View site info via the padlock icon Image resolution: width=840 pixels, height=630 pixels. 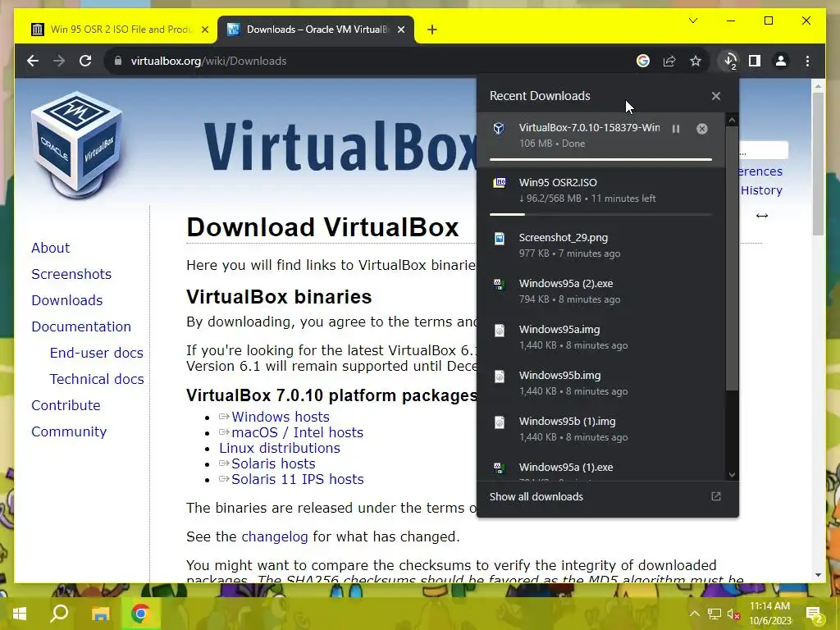click(x=118, y=61)
